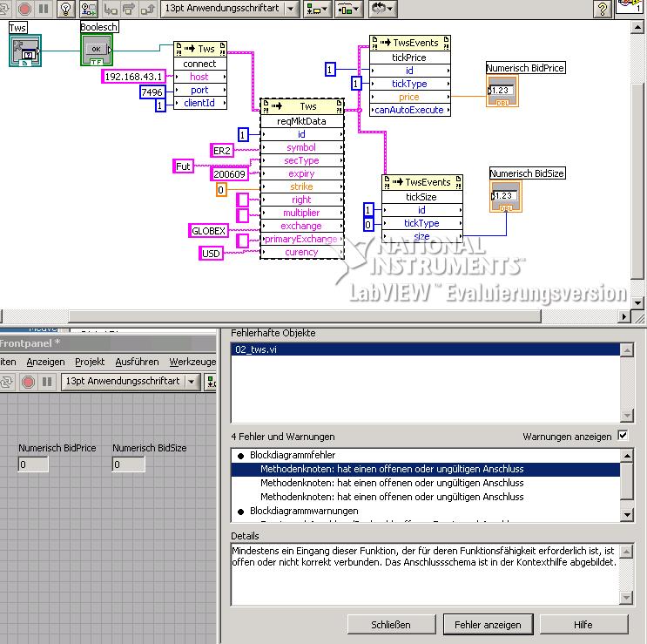Abort execution in Frontpanel toolbar

[28, 382]
